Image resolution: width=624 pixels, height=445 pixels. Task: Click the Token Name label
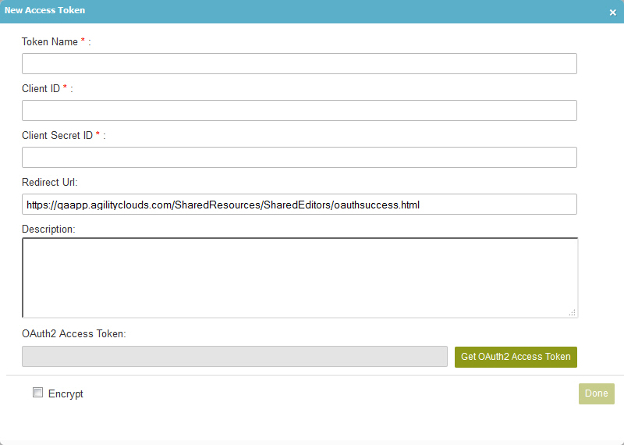coord(50,42)
